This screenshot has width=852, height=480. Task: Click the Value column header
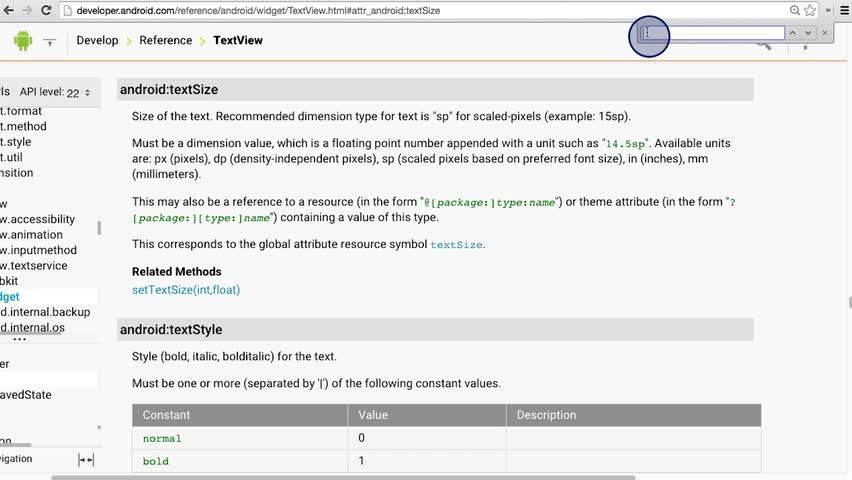pyautogui.click(x=427, y=415)
